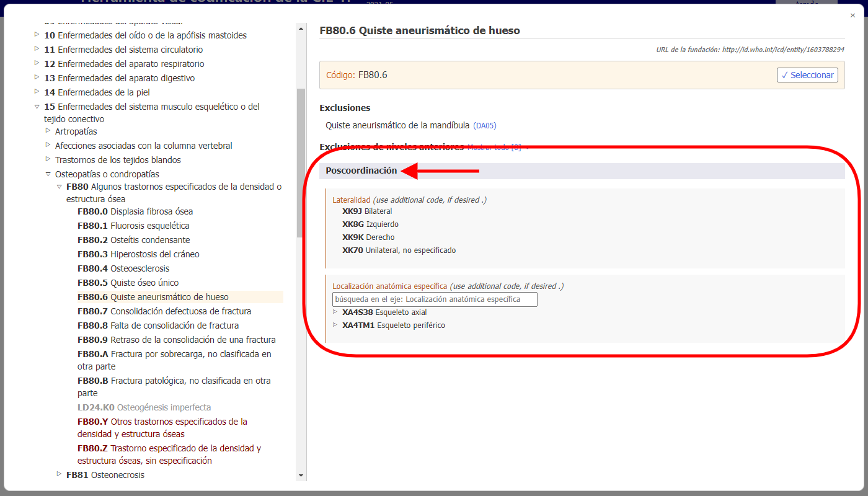Click the Localización anatómica específica search field
Screen dimensions: 868x496
click(435, 299)
